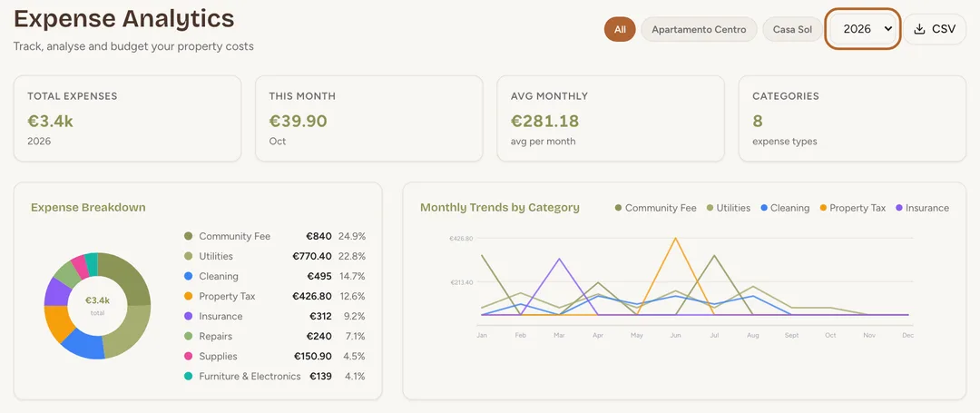Image resolution: width=980 pixels, height=413 pixels.
Task: Click the download icon in CSV button
Action: [919, 29]
